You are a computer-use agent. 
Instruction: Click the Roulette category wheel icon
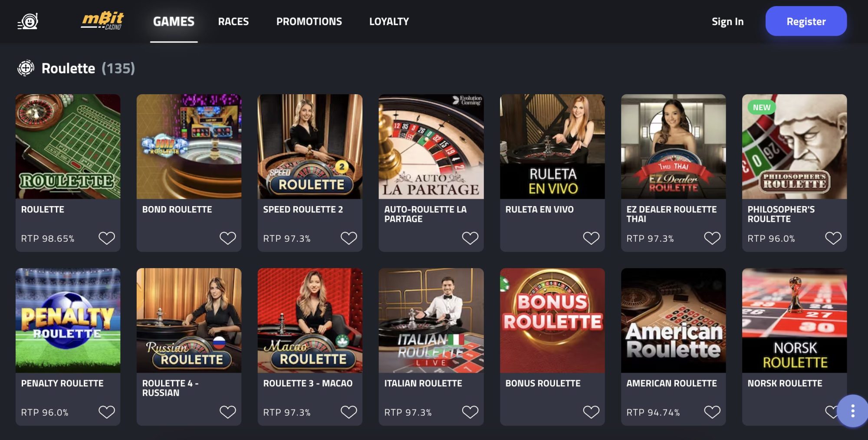click(x=26, y=68)
